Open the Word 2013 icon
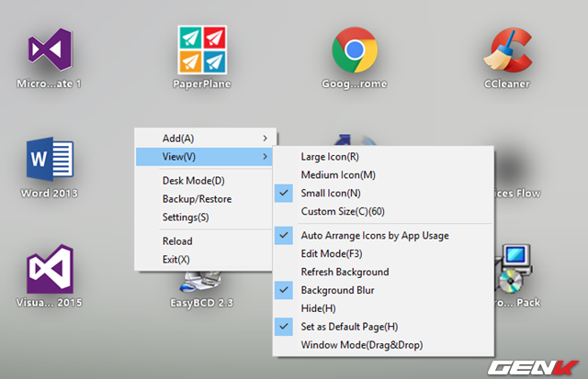 49,162
